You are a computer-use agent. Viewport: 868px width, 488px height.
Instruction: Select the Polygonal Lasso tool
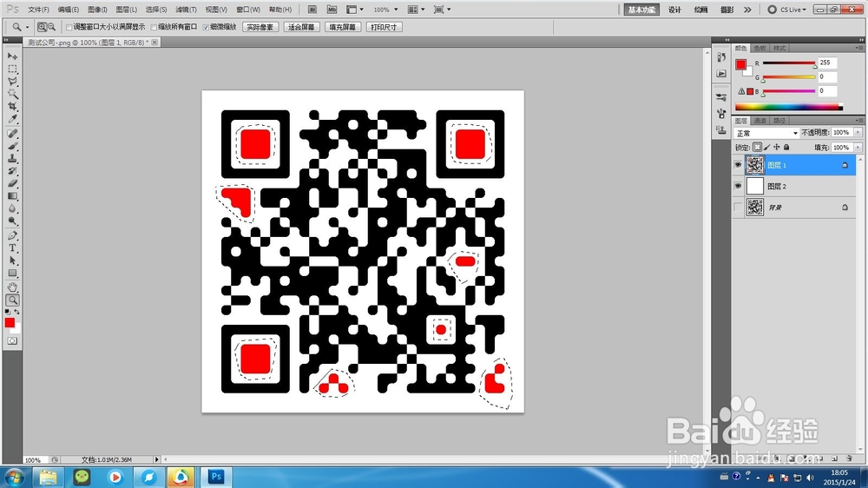pos(12,82)
